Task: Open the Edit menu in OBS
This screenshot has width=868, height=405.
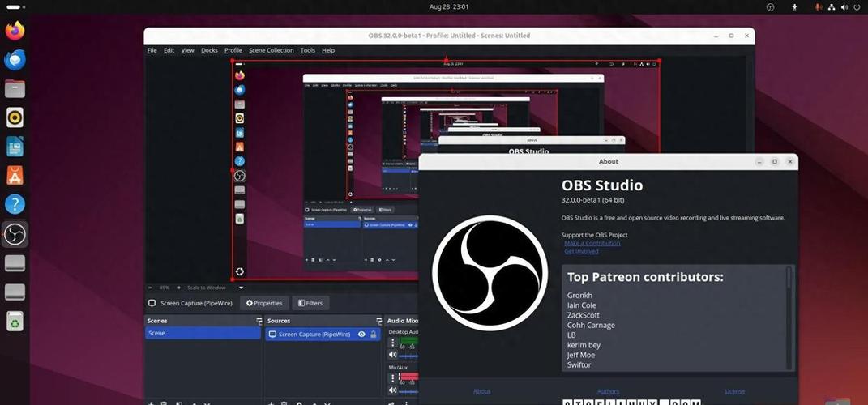Action: tap(169, 50)
